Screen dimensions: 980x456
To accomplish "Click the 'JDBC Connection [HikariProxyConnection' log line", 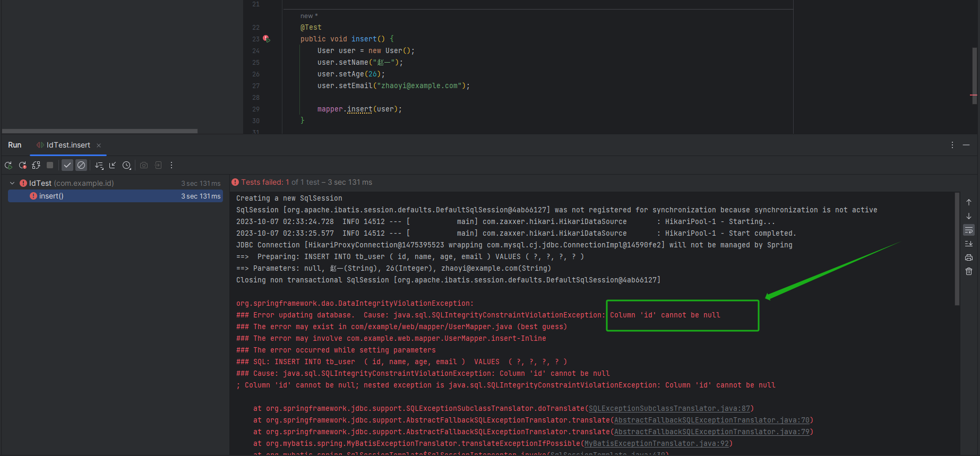I will tap(514, 245).
